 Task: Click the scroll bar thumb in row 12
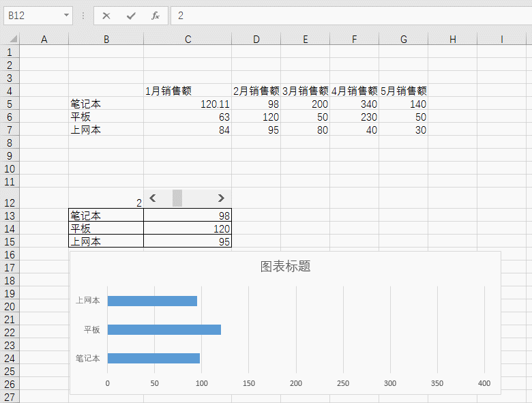177,198
